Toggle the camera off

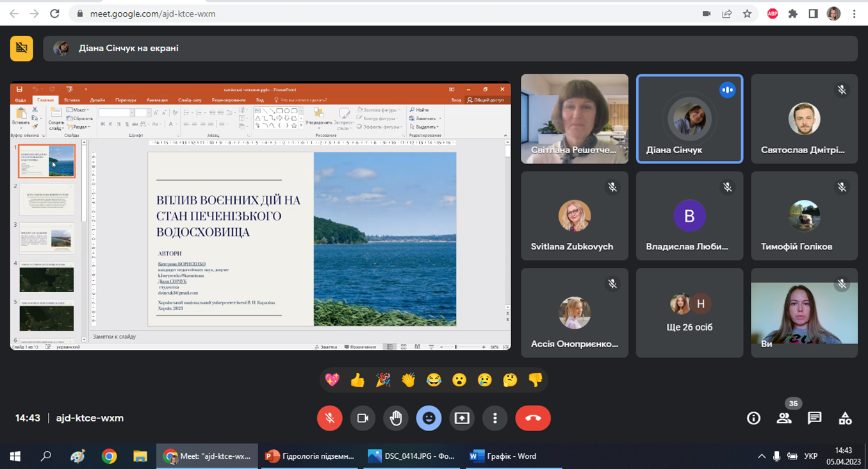[x=363, y=418]
